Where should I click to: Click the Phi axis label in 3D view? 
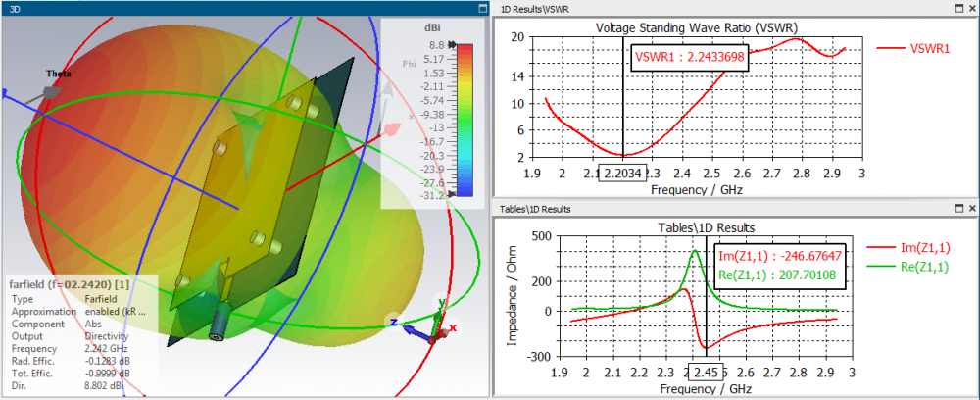point(409,64)
